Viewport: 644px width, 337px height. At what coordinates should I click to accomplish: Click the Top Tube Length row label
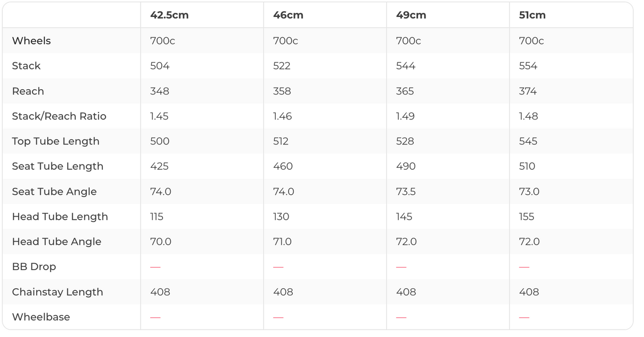click(x=56, y=141)
